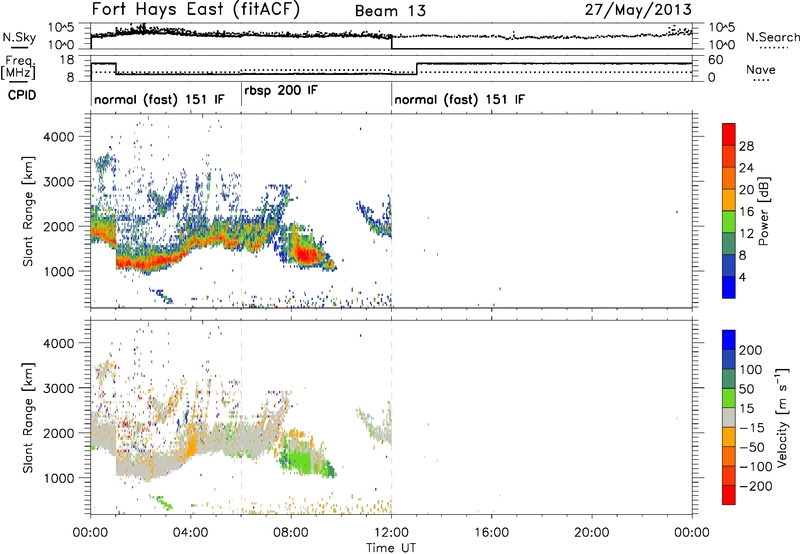
Task: Pick the bright blue bottom Power colorbar segment
Action: click(x=729, y=287)
